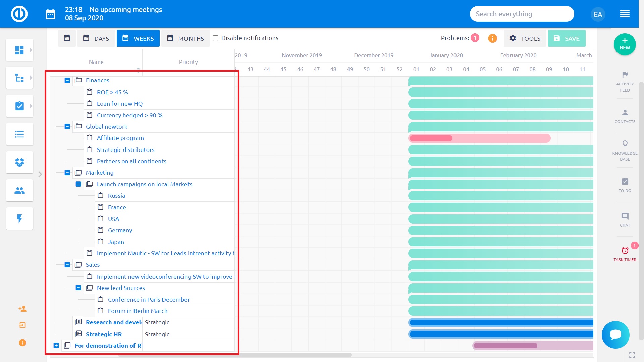
Task: Collapse the Marketing group
Action: tap(67, 173)
